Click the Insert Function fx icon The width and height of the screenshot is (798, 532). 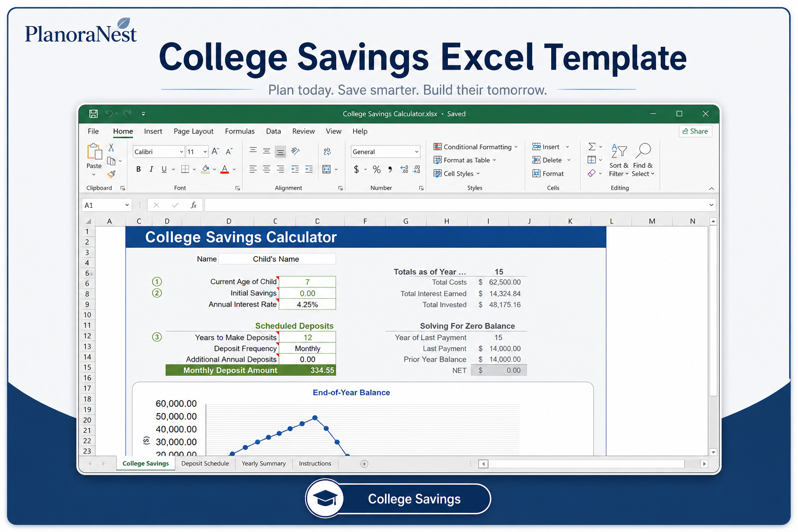click(x=193, y=205)
